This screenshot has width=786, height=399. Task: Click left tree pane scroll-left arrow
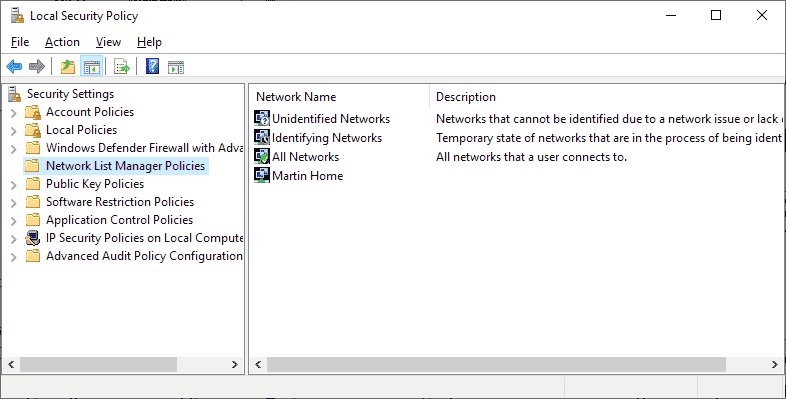(x=11, y=364)
